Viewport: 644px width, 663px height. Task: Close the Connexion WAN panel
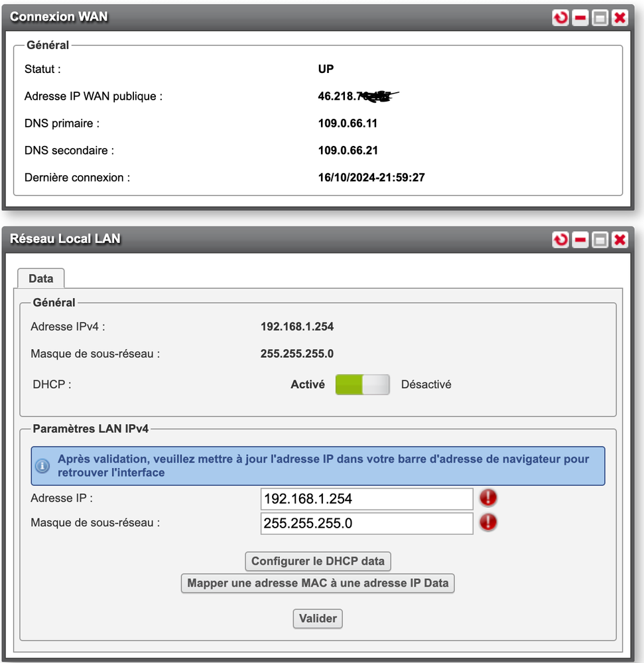[619, 18]
